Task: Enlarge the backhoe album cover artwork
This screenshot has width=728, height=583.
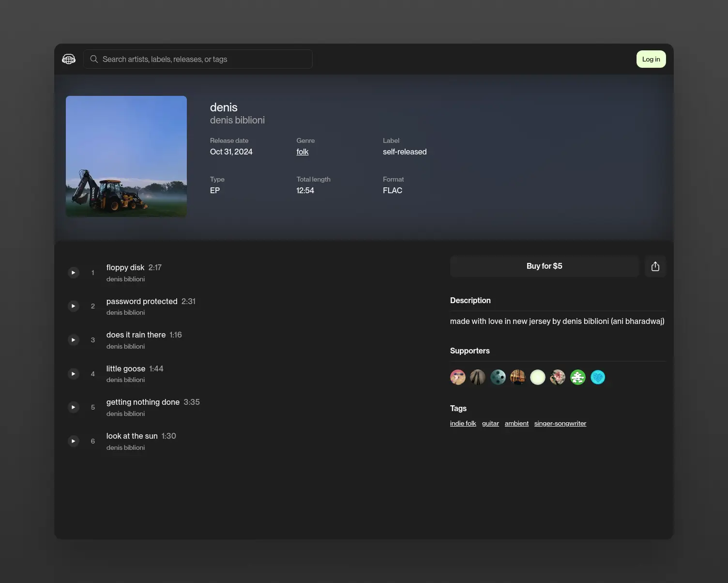Action: tap(126, 156)
